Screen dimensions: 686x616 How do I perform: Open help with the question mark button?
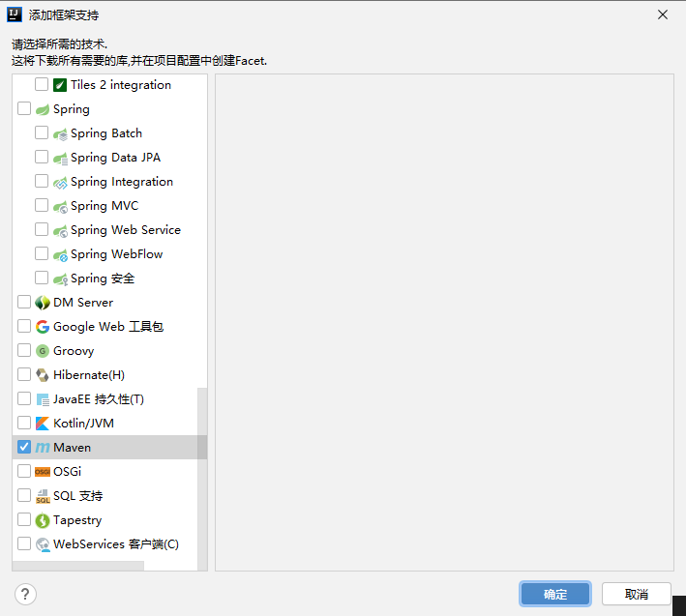click(x=25, y=594)
